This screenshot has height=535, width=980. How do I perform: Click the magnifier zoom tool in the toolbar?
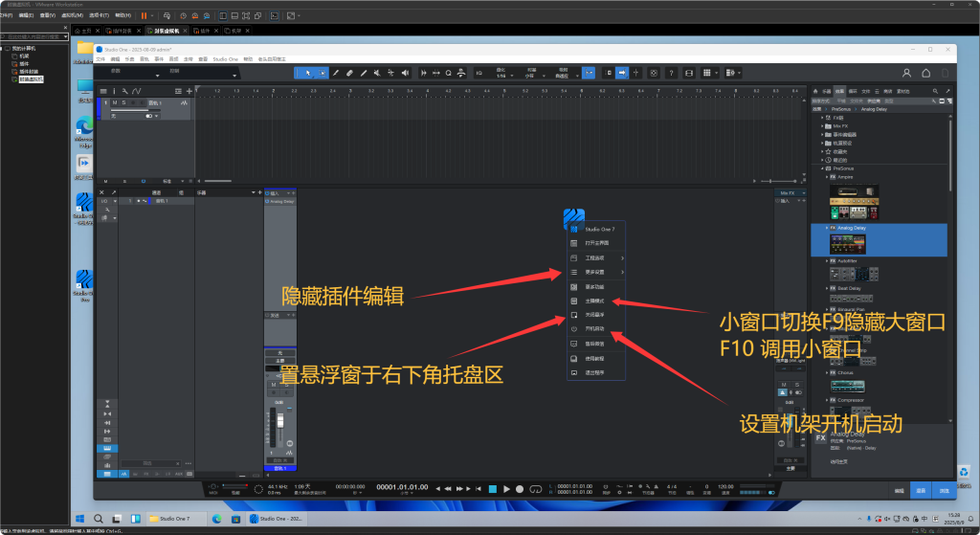pyautogui.click(x=448, y=73)
